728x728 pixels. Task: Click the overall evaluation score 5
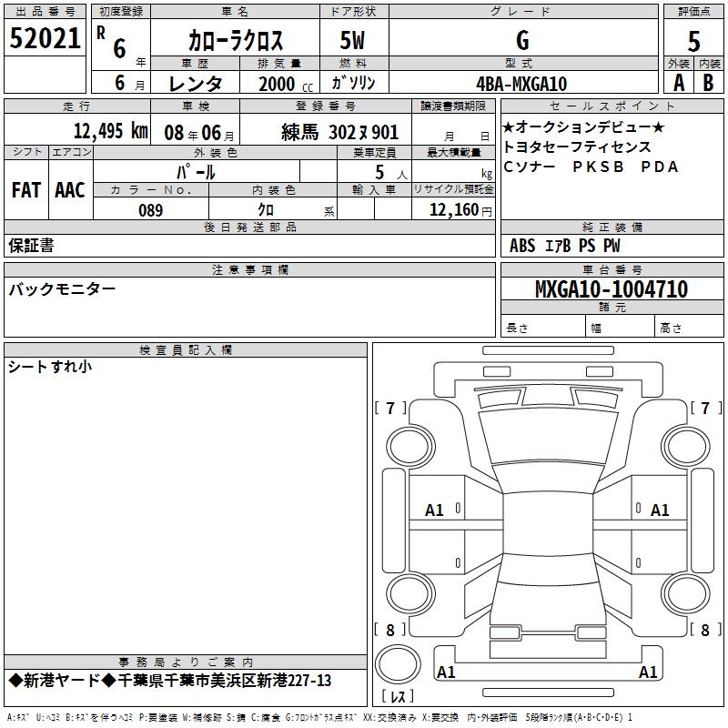coord(693,41)
